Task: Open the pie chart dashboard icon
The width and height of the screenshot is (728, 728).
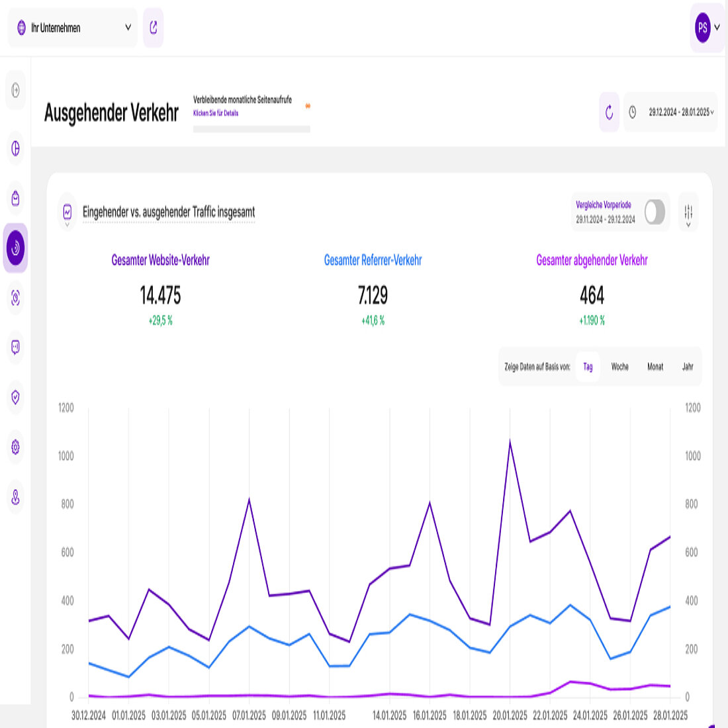Action: coord(16,148)
